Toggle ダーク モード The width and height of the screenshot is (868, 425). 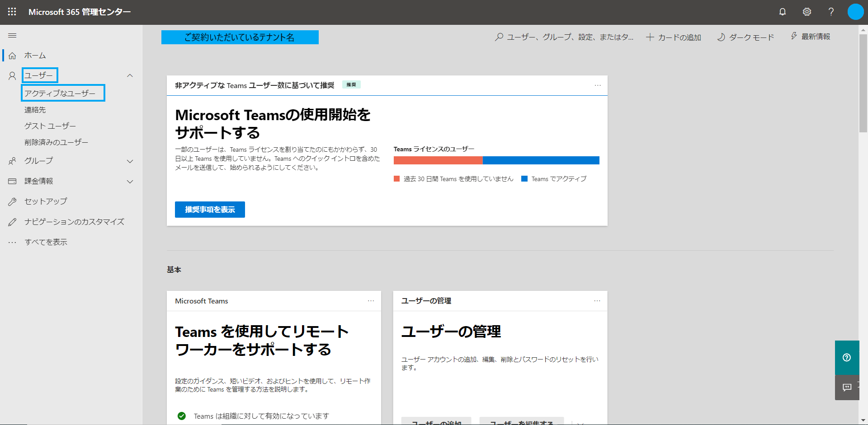751,37
